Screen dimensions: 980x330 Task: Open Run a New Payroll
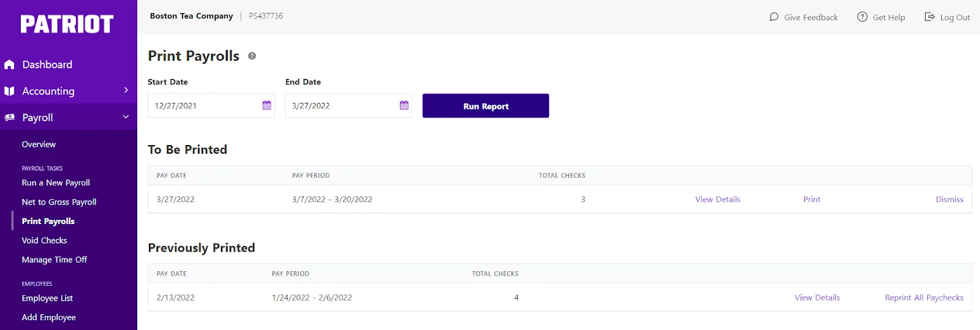[x=56, y=182]
